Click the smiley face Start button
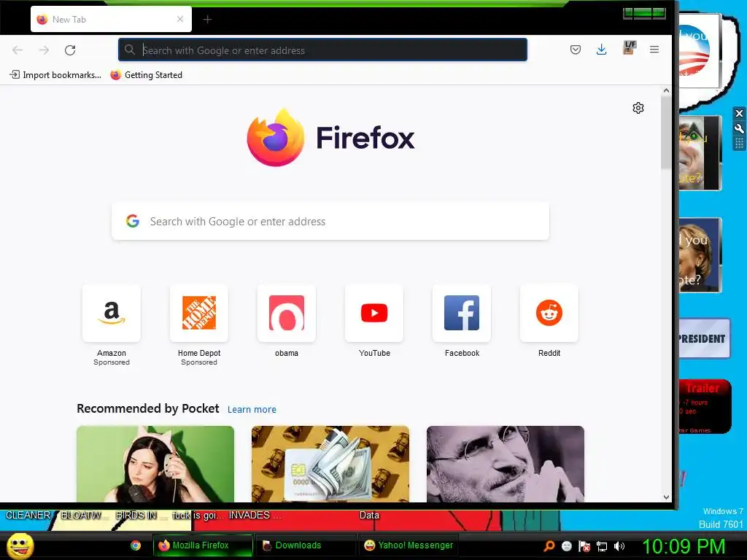 coord(20,545)
